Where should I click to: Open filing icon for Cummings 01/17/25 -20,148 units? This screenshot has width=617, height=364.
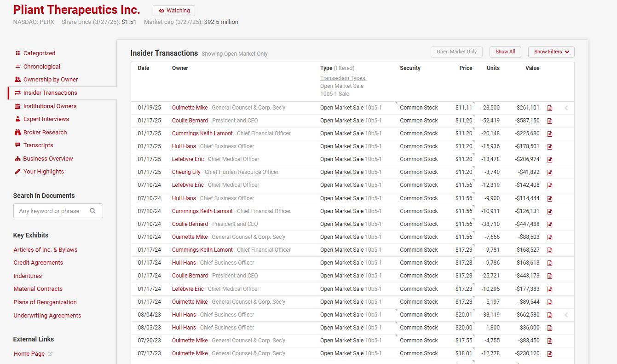click(x=550, y=134)
